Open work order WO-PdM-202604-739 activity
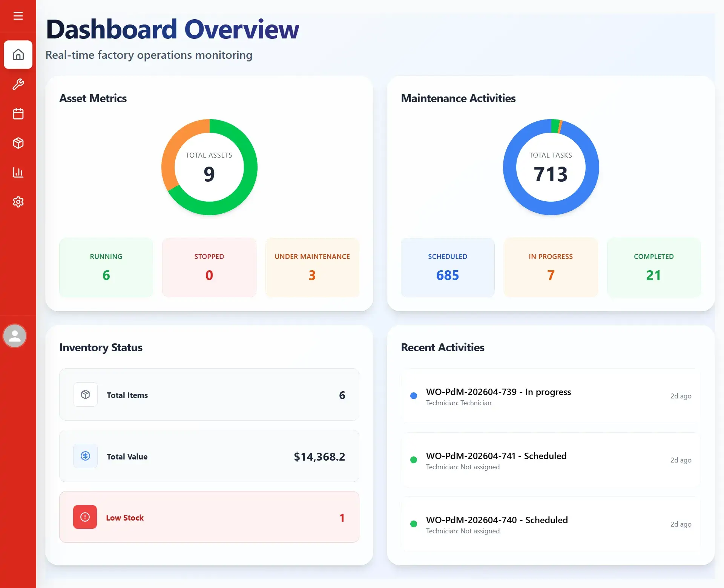724x588 pixels. pos(551,396)
